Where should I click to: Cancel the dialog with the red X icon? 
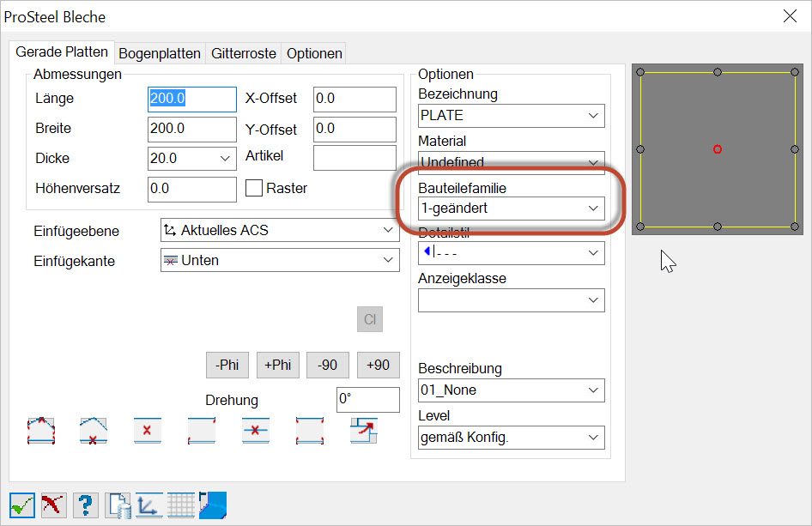click(x=54, y=505)
